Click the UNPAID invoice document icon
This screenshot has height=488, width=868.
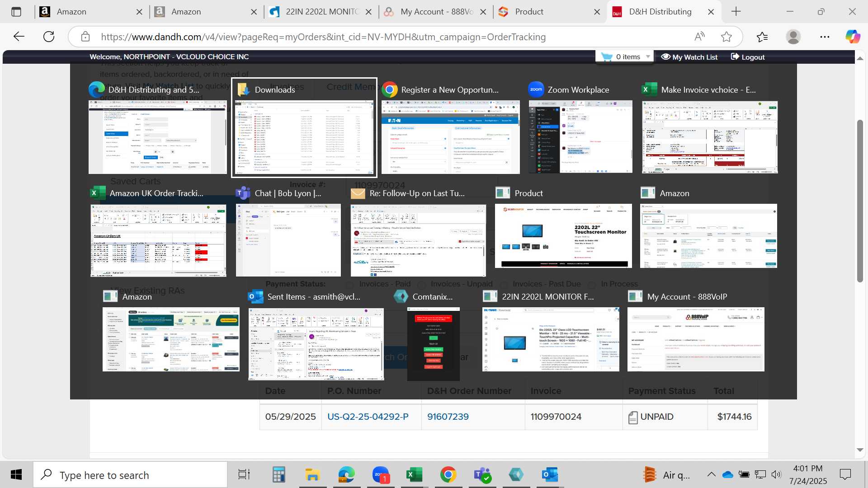pyautogui.click(x=633, y=417)
